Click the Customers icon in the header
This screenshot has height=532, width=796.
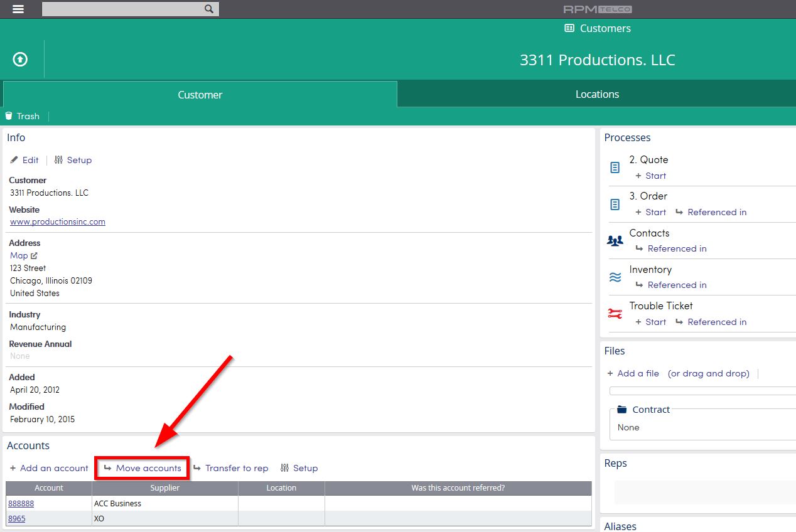pos(569,28)
